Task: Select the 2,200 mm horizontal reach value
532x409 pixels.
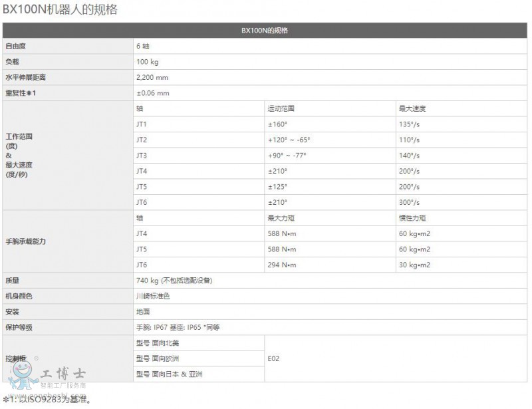Action: (x=152, y=77)
